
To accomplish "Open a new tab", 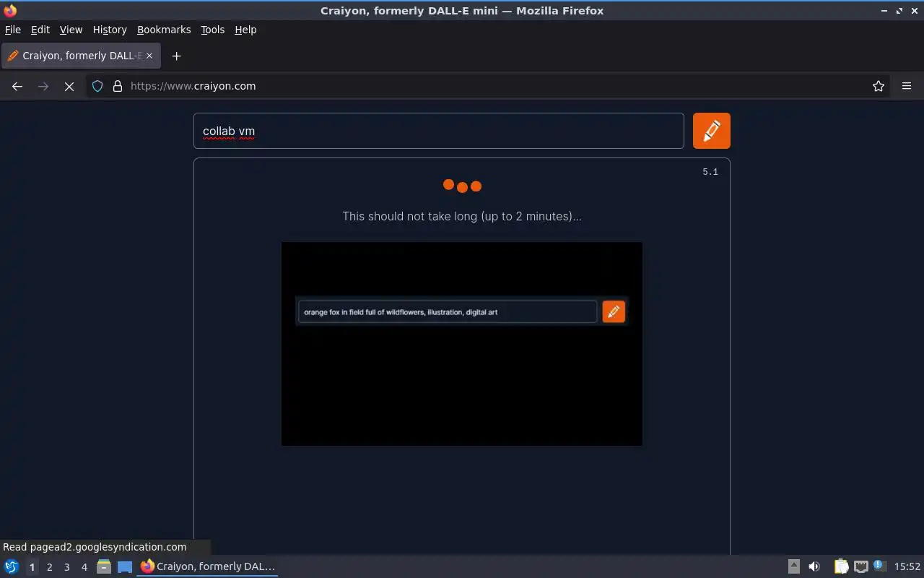I will [x=176, y=56].
